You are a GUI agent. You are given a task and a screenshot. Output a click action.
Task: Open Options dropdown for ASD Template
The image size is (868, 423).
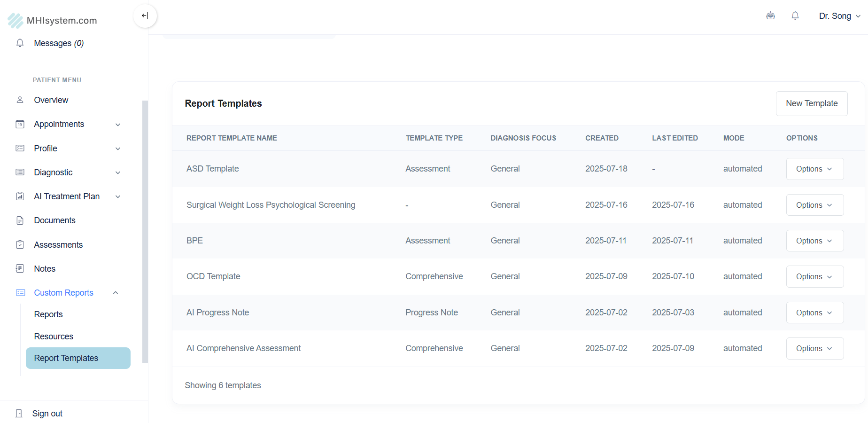(814, 169)
